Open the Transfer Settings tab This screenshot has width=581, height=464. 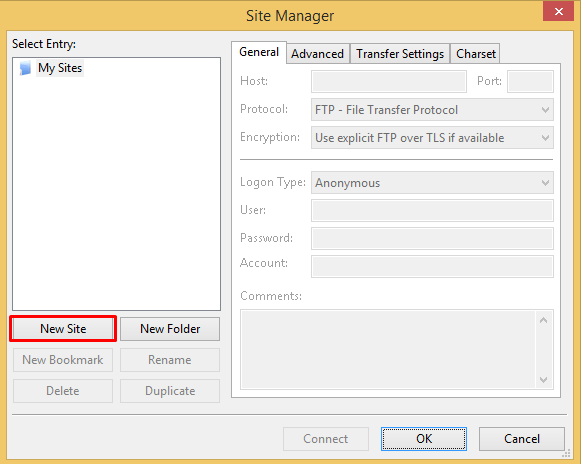point(400,54)
